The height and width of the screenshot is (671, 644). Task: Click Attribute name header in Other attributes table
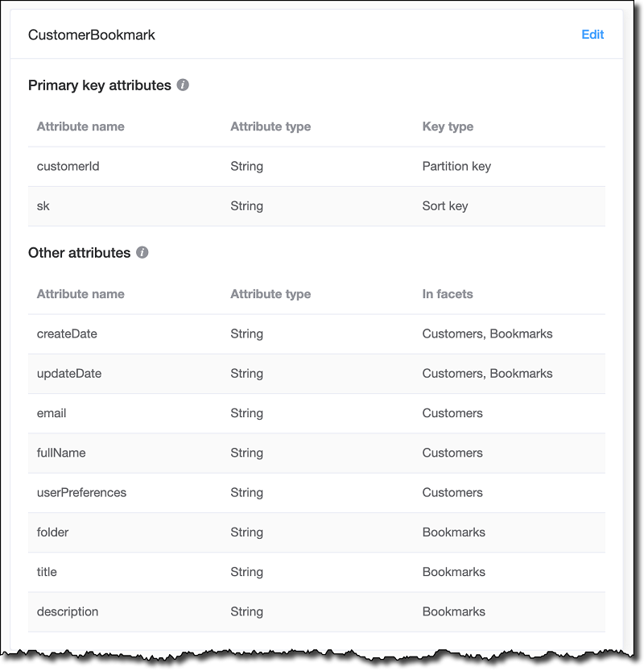click(x=80, y=294)
